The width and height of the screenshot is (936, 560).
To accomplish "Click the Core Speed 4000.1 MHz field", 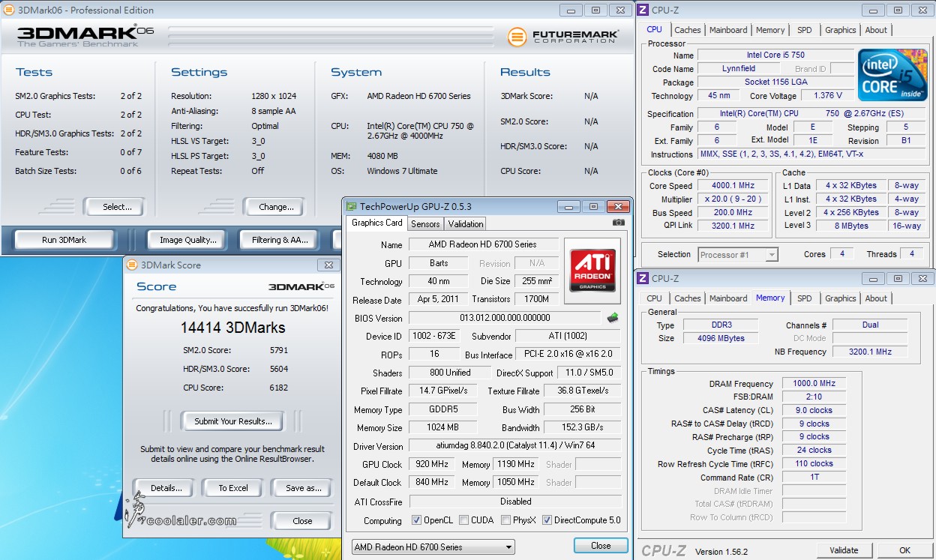I will [x=733, y=186].
